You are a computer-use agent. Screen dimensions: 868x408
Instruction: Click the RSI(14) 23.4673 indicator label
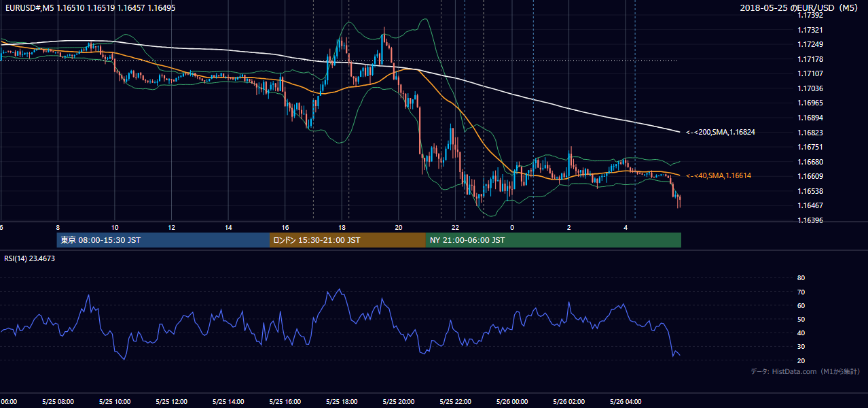(30, 258)
